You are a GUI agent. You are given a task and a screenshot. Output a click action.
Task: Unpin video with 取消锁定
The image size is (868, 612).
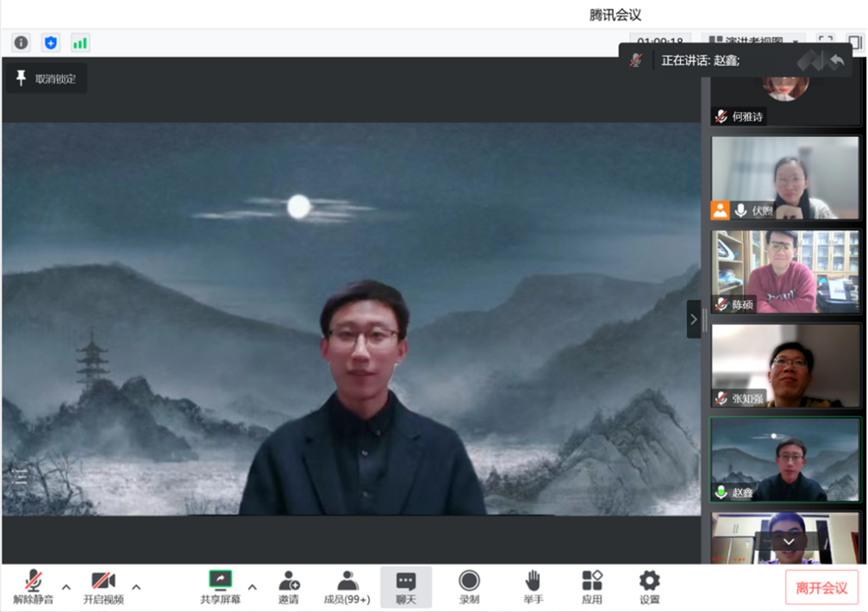tap(47, 78)
